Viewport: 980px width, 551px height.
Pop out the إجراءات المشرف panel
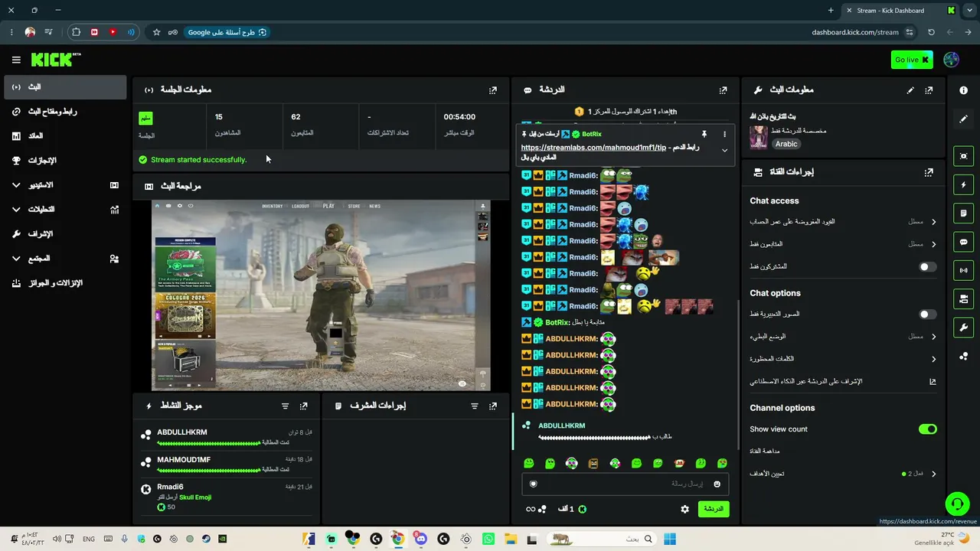(x=493, y=406)
